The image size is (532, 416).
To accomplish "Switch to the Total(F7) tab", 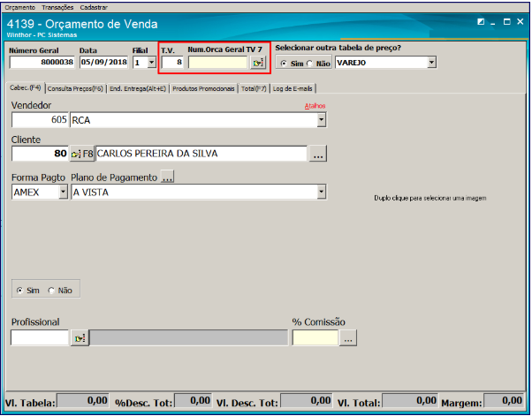I will click(x=254, y=89).
